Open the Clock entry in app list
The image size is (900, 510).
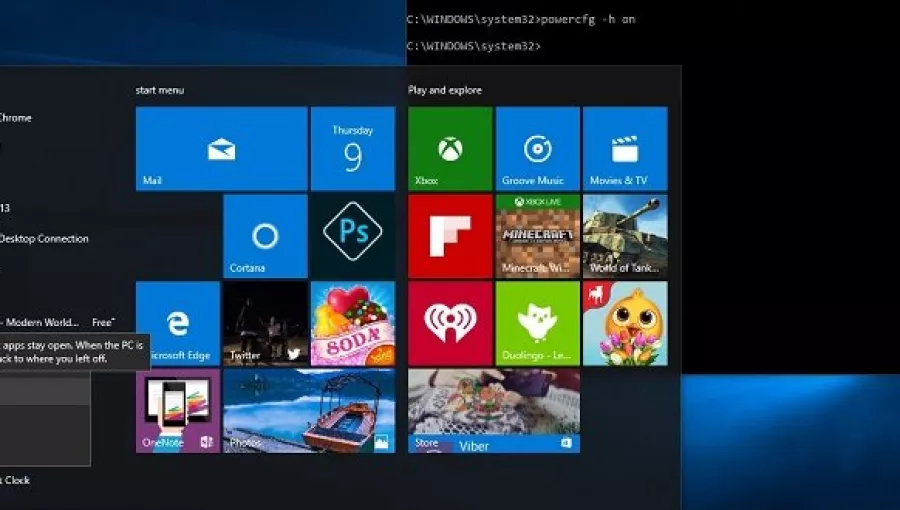(x=15, y=480)
